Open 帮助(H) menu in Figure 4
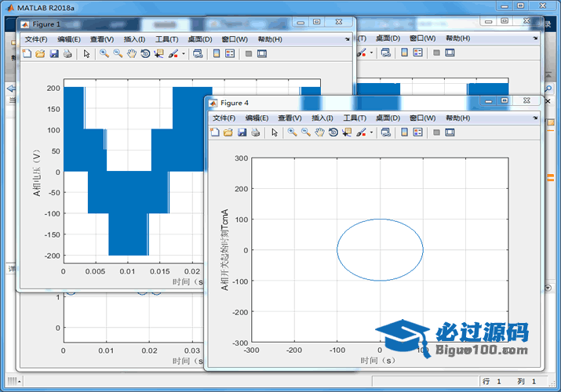 tap(458, 118)
